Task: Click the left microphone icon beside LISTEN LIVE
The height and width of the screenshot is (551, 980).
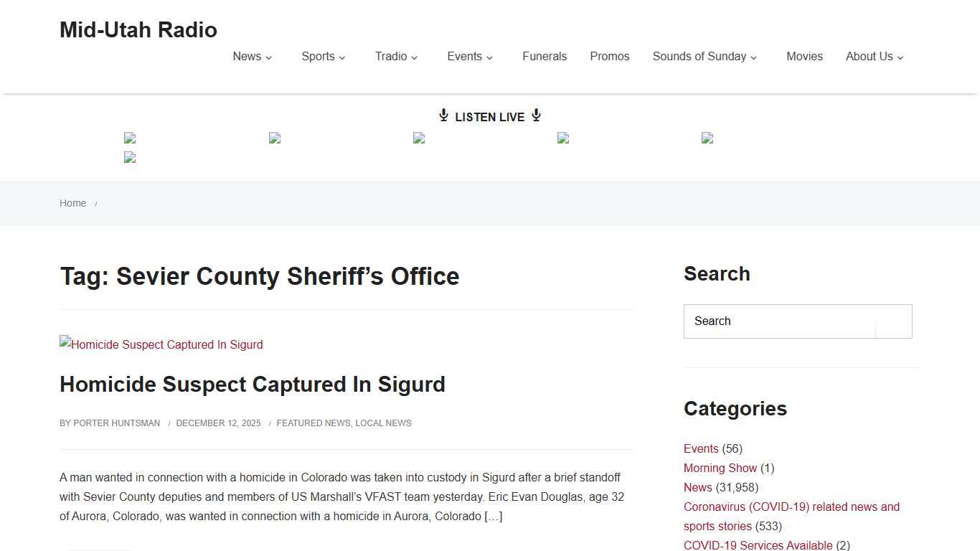Action: 443,115
